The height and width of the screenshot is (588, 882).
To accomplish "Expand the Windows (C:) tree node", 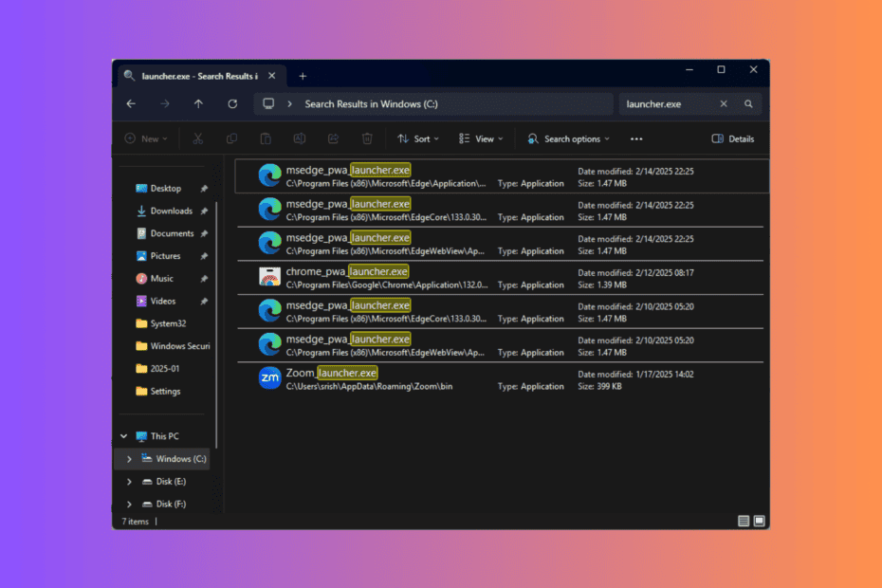I will click(129, 459).
